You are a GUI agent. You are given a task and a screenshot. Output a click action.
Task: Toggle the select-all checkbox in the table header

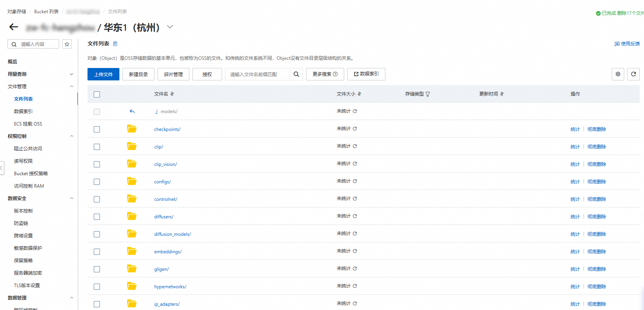click(x=97, y=94)
